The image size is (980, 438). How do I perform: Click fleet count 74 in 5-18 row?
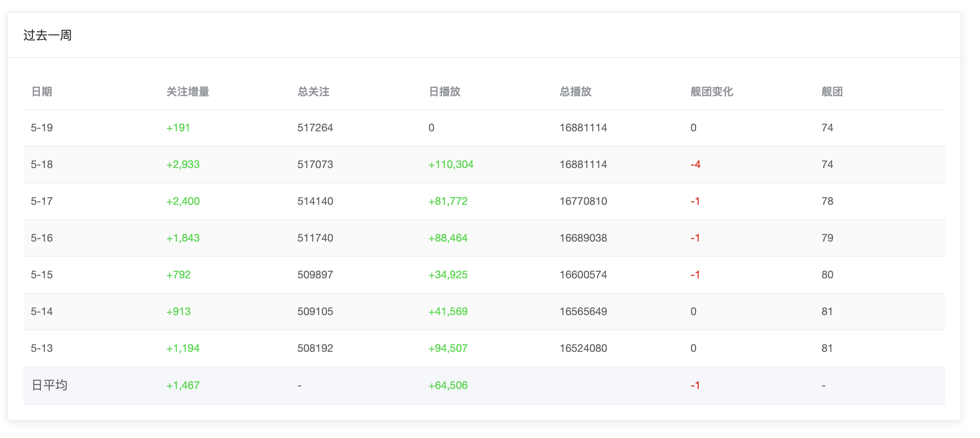pos(827,164)
